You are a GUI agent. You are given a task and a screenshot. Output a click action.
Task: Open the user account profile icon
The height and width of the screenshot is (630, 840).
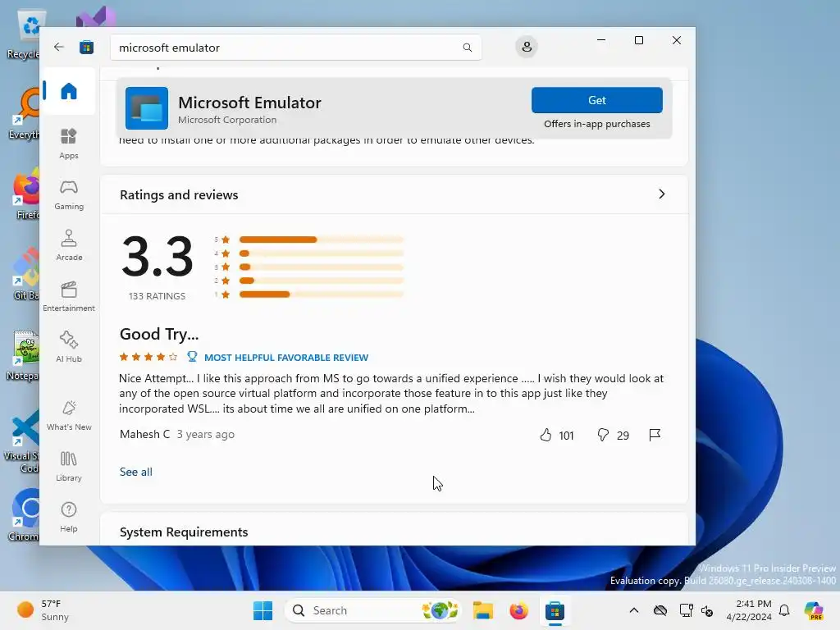tap(527, 47)
